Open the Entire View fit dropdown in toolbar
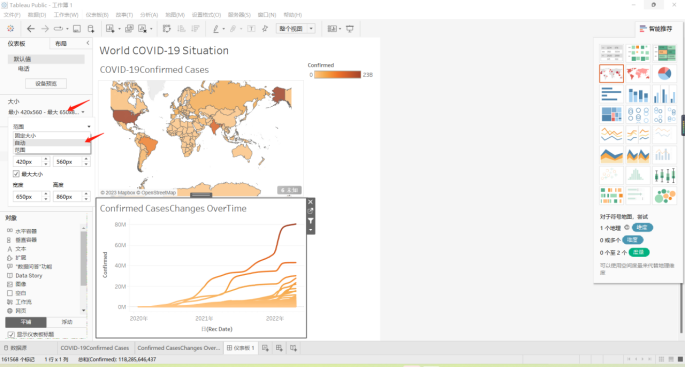 [x=295, y=29]
